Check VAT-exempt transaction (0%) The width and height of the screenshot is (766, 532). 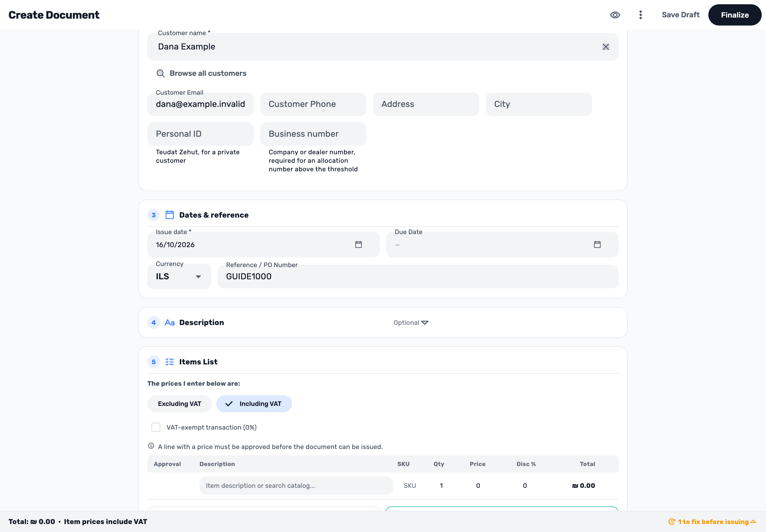(156, 427)
